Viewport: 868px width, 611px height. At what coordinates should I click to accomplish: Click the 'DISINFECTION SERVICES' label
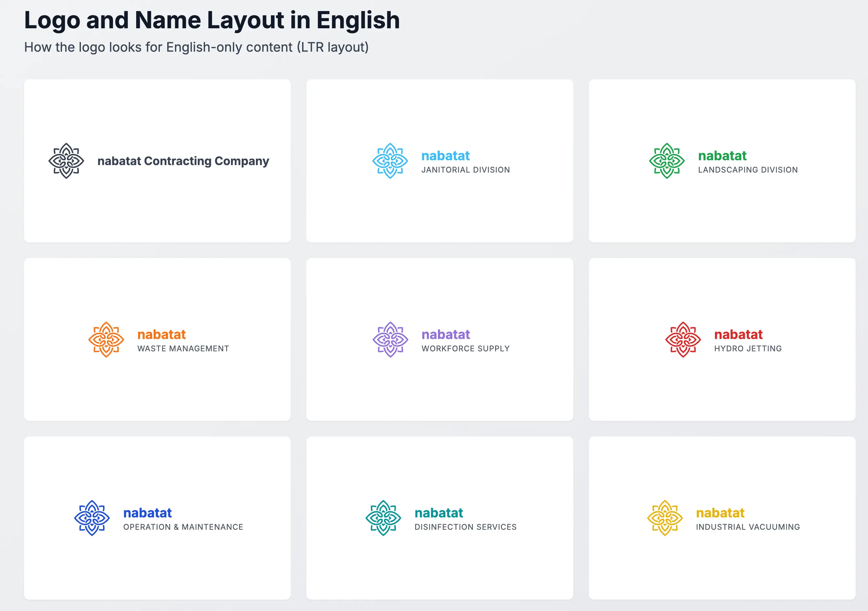point(465,527)
